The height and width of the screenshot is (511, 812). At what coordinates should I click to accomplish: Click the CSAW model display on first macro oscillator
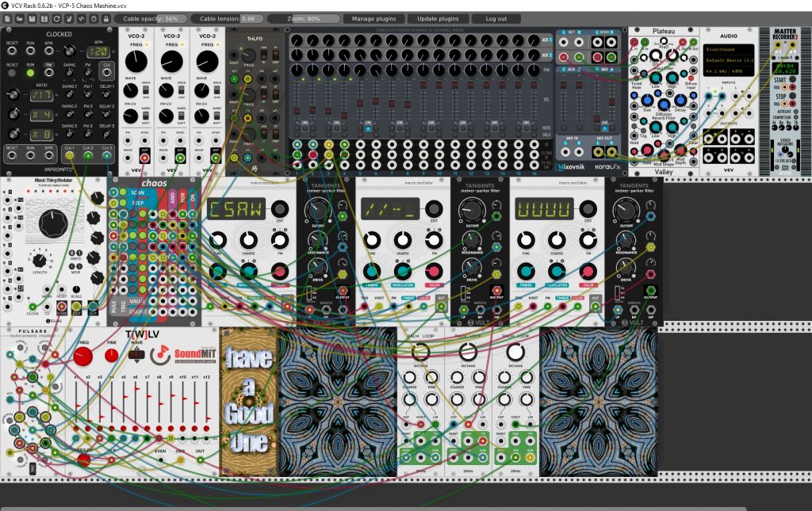point(236,209)
